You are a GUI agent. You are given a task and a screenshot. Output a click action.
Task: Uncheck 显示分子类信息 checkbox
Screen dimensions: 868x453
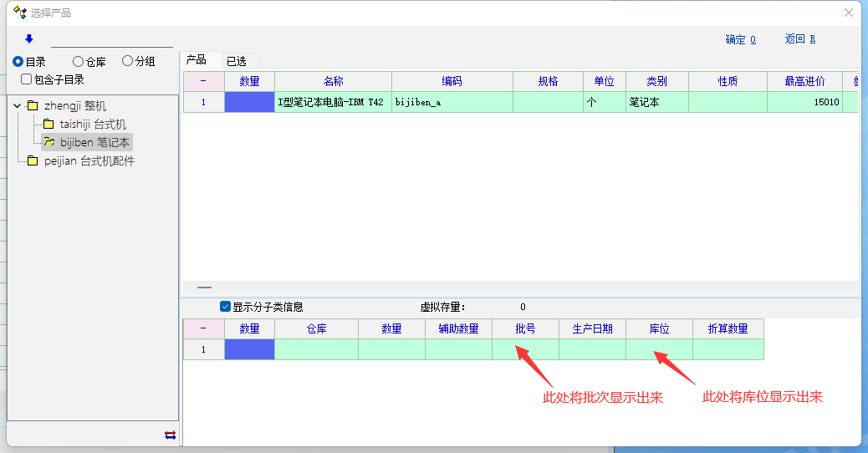(225, 307)
